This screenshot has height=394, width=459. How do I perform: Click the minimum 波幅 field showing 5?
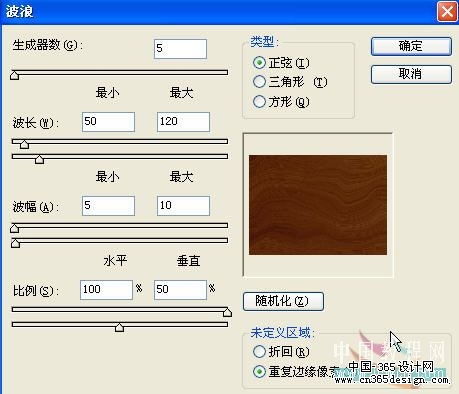108,206
